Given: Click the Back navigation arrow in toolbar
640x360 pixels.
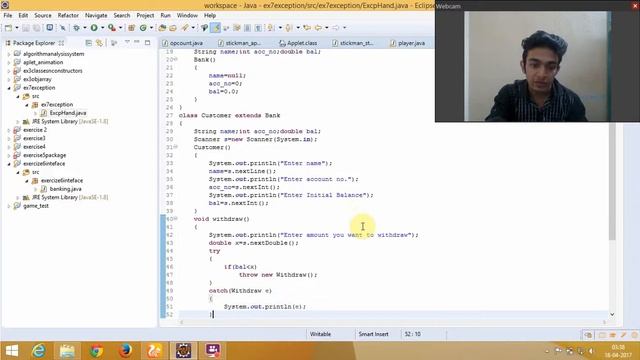Looking at the screenshot, I should click(x=318, y=28).
